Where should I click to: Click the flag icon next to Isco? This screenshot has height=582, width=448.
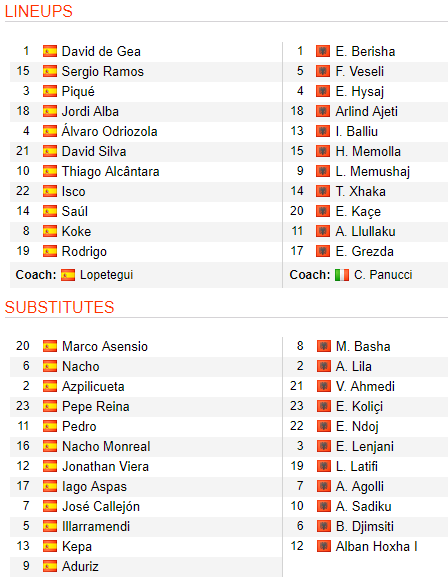coord(50,192)
